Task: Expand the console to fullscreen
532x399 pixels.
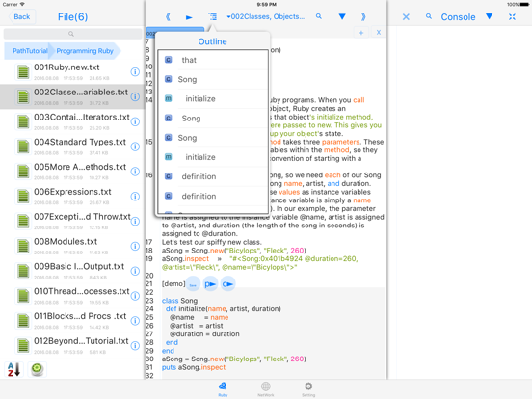Action: tap(512, 16)
